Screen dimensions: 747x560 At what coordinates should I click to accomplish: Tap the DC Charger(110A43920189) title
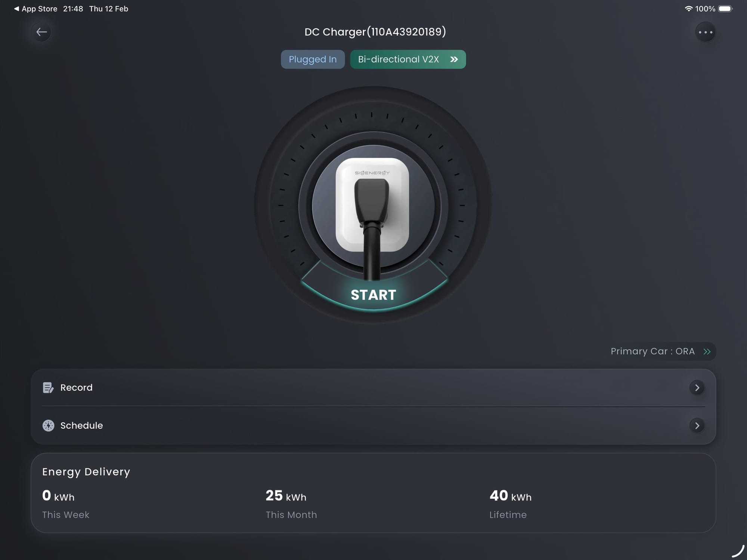[x=375, y=32]
